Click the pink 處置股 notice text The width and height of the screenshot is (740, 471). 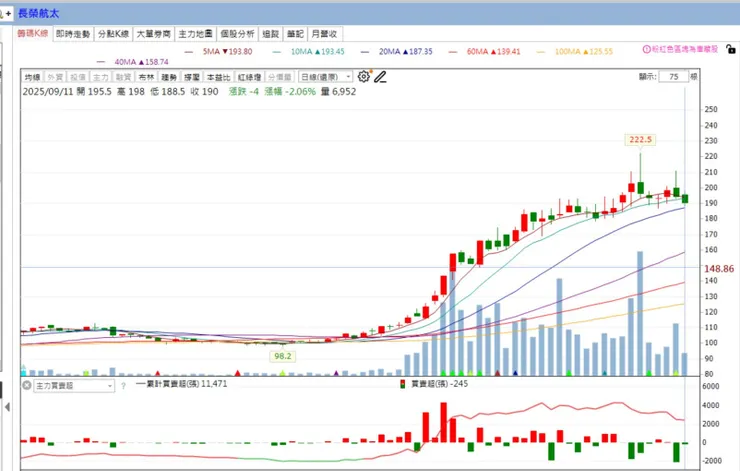tap(685, 49)
